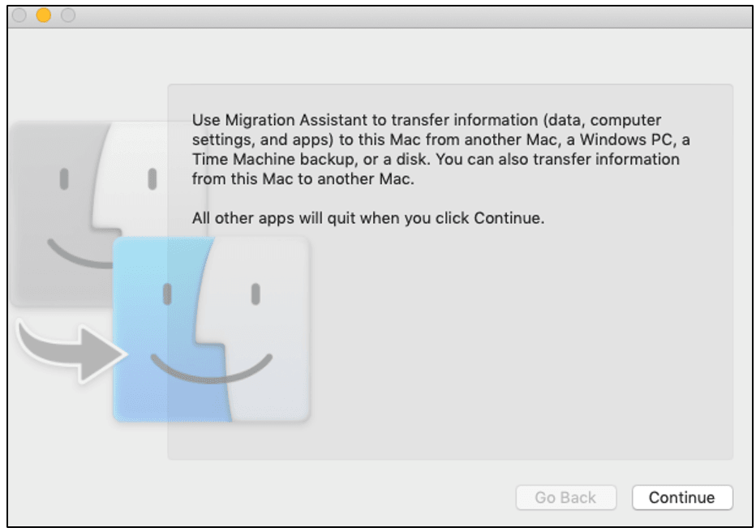Click the "from this Mac to another Mac" line
The width and height of the screenshot is (756, 532).
pos(303,179)
